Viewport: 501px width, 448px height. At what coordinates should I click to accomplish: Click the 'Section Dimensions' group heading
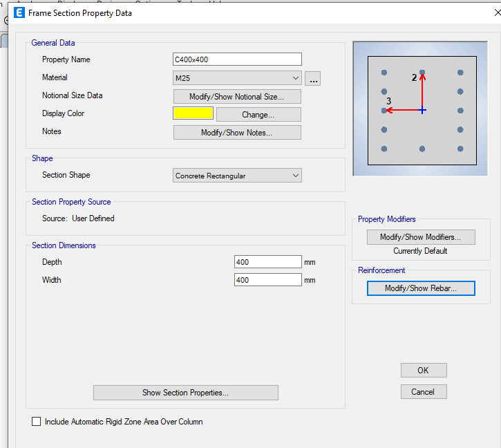(x=64, y=245)
